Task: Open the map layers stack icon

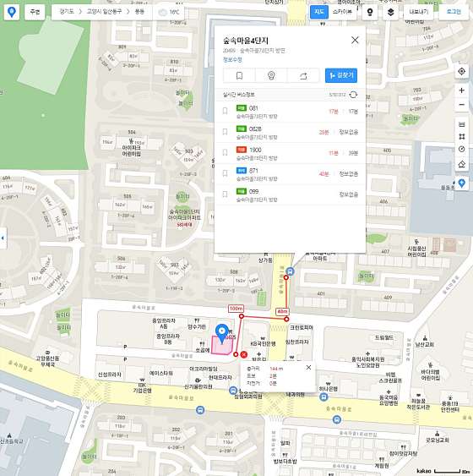Action: (x=391, y=12)
